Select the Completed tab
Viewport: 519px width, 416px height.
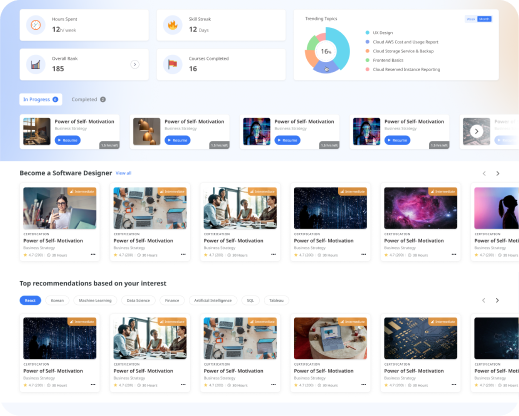[x=89, y=99]
